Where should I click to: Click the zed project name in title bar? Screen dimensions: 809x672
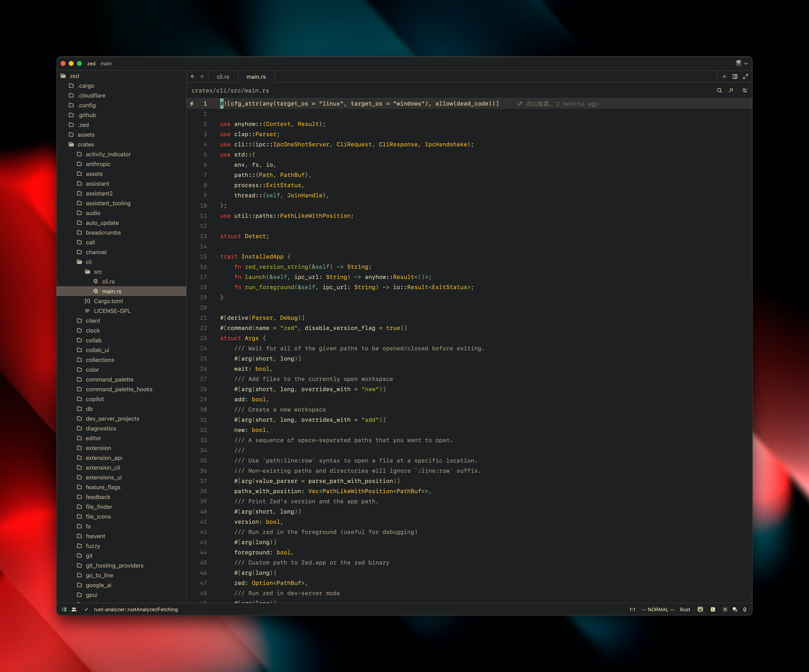91,64
